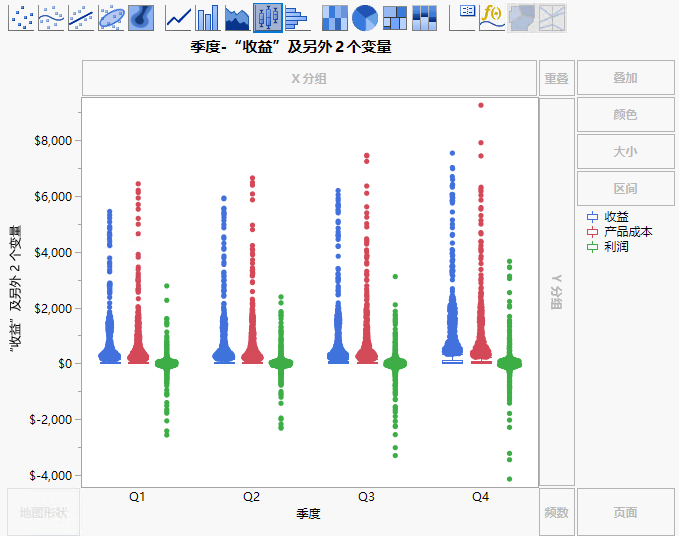
Task: Click the blue 收益 legend swatch
Action: pos(593,217)
